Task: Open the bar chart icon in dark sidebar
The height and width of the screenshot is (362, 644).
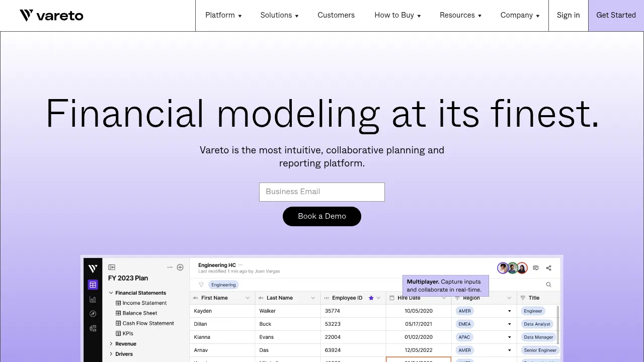Action: pyautogui.click(x=93, y=299)
